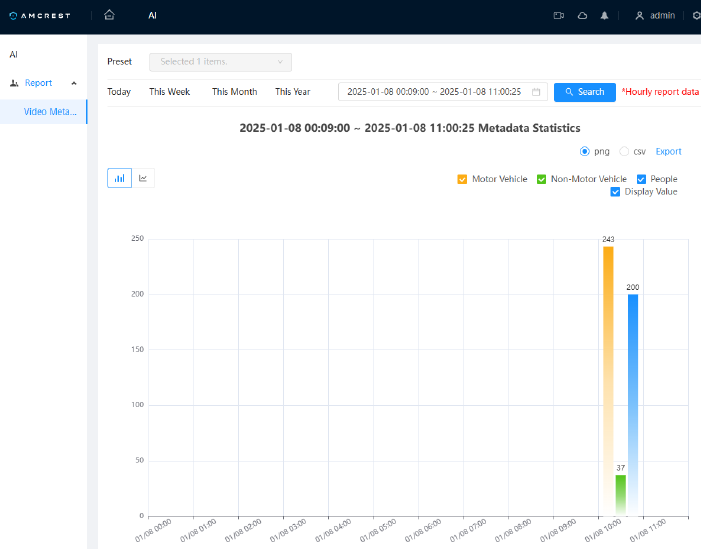The image size is (701, 551).
Task: Click the blue People bar 200
Action: (x=633, y=405)
